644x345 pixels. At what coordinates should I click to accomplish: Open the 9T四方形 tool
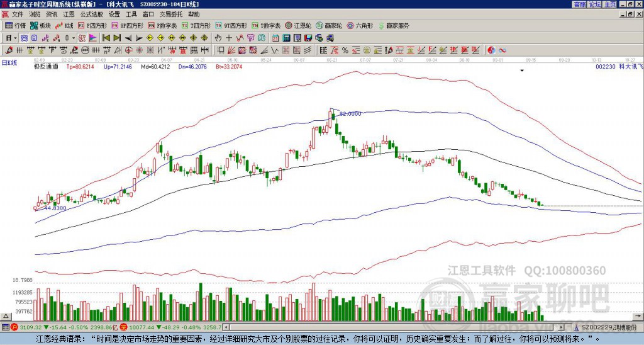[231, 25]
